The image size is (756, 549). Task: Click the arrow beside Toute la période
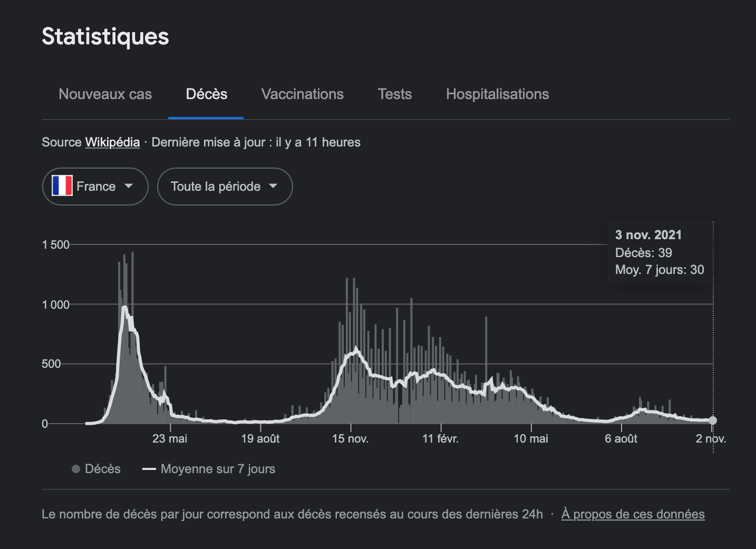point(273,186)
